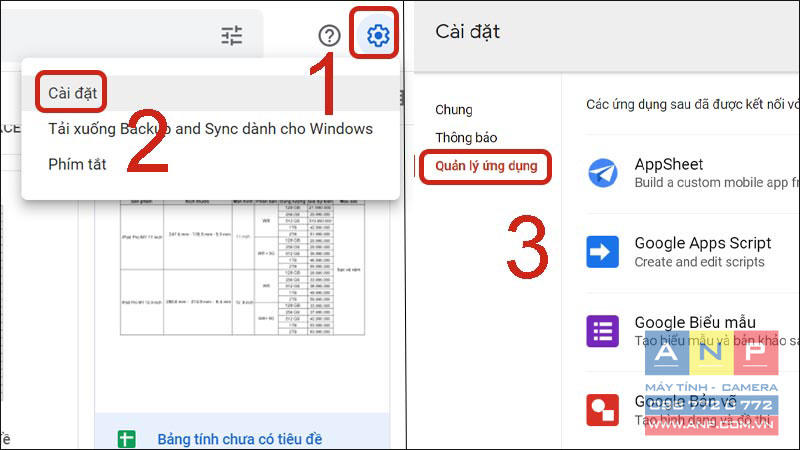800x450 pixels.
Task: Open the settings gear icon
Action: click(378, 35)
